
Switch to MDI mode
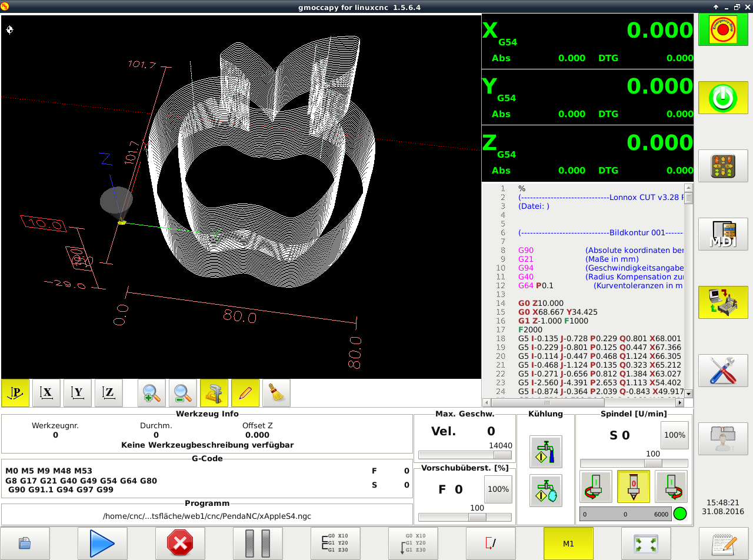coord(722,234)
